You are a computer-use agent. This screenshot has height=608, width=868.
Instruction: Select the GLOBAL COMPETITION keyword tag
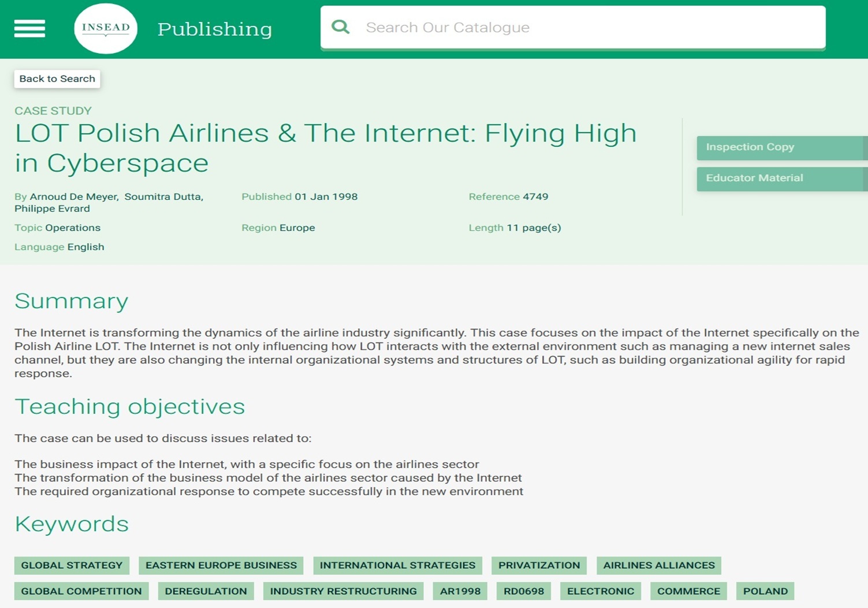coord(81,591)
